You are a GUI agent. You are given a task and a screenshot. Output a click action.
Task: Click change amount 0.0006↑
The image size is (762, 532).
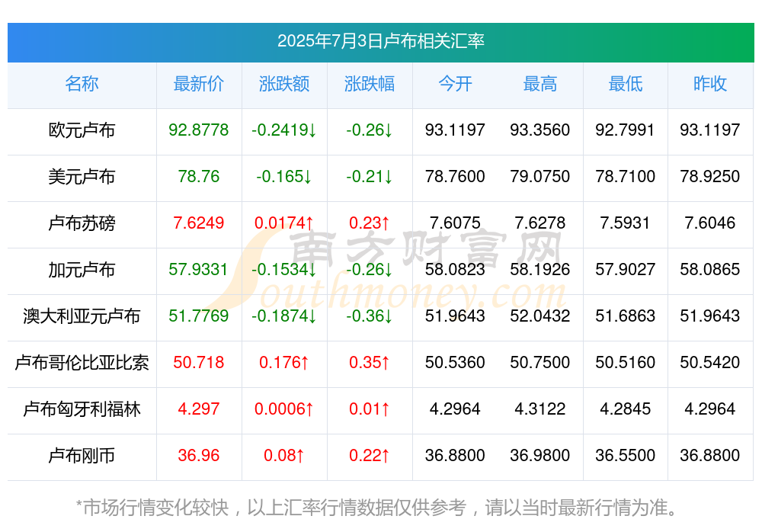[x=284, y=409]
